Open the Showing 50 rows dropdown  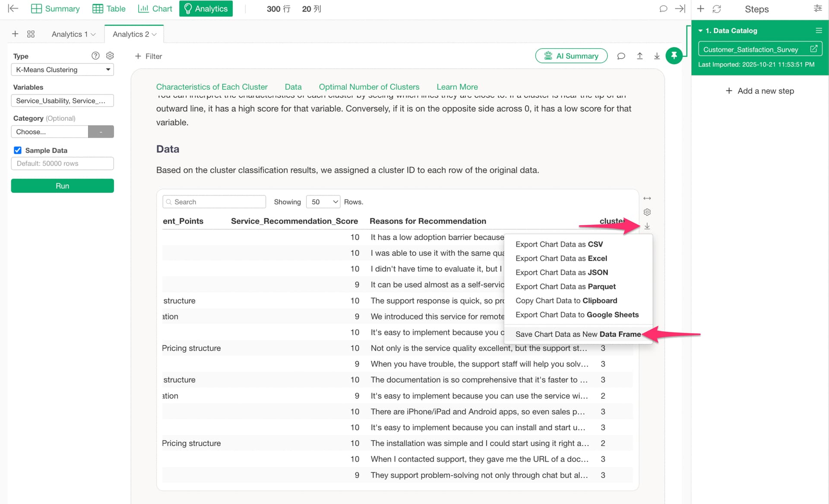click(x=323, y=202)
